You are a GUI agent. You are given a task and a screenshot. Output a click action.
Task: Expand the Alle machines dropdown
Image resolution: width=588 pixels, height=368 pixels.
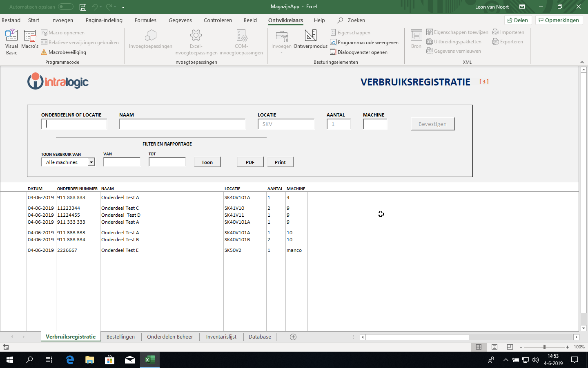[91, 162]
